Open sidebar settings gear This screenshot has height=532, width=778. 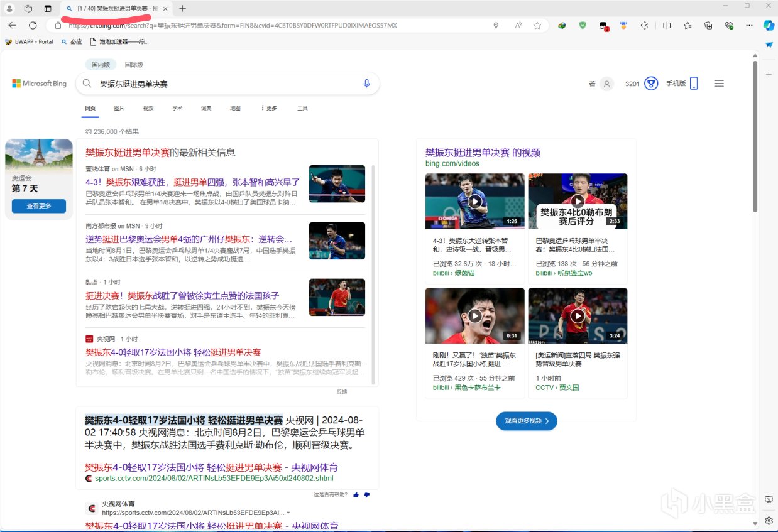769,521
